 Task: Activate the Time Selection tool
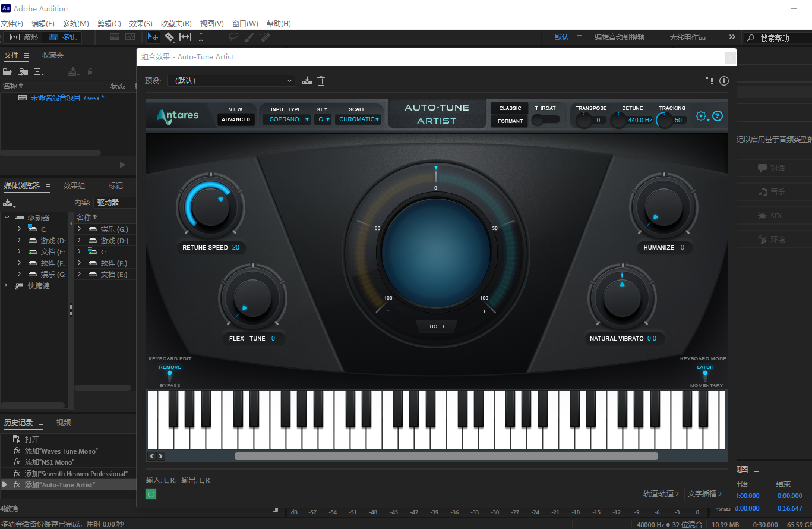point(201,37)
